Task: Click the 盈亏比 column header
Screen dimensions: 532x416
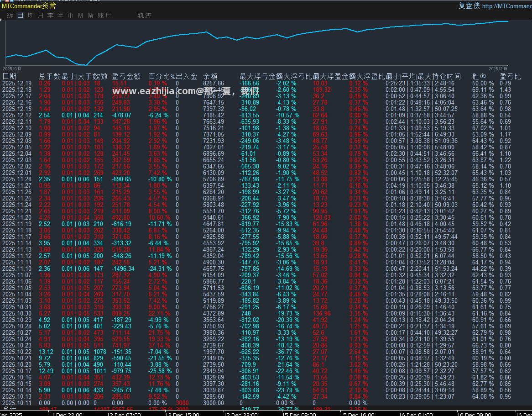Action: tap(510, 76)
